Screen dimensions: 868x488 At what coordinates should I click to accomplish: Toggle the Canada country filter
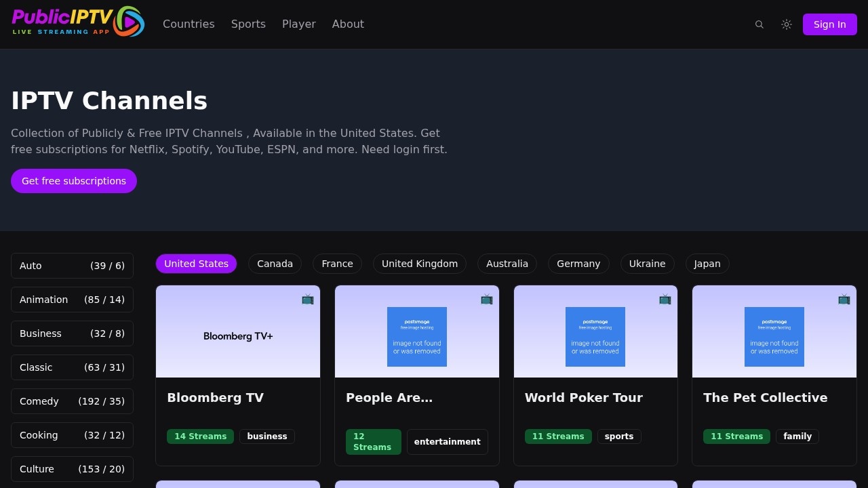pos(275,264)
